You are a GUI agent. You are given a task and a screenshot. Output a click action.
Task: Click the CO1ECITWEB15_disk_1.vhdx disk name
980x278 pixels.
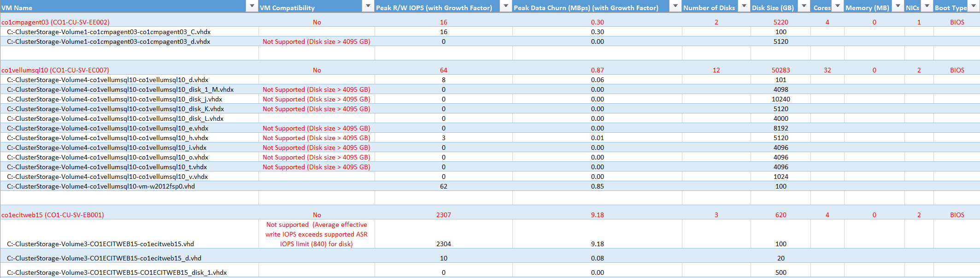[x=117, y=272]
